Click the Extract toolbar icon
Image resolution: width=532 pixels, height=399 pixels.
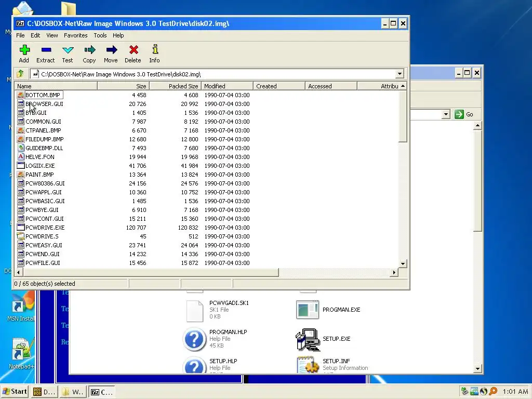46,50
